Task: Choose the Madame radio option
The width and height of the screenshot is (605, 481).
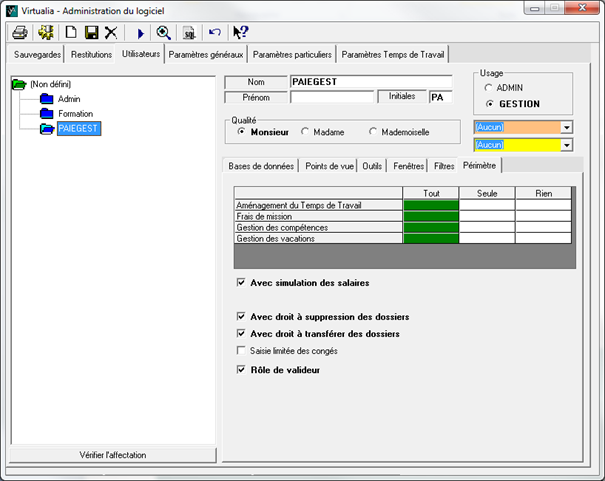Action: point(306,132)
